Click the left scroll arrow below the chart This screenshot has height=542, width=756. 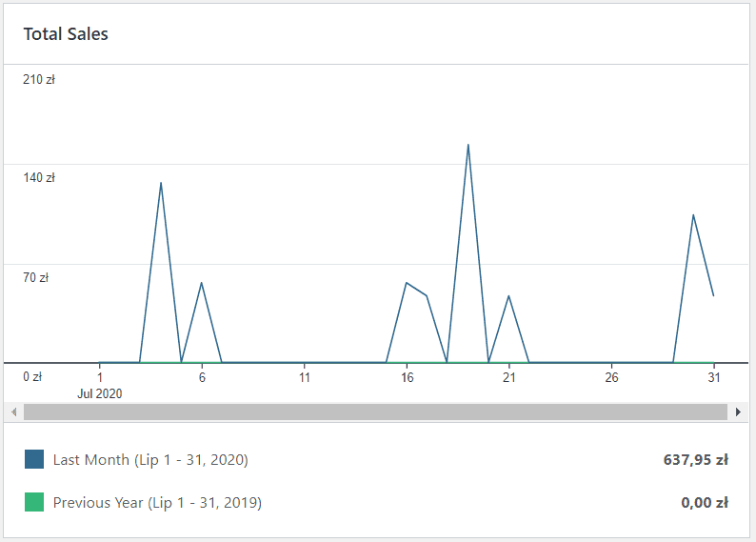[13, 412]
